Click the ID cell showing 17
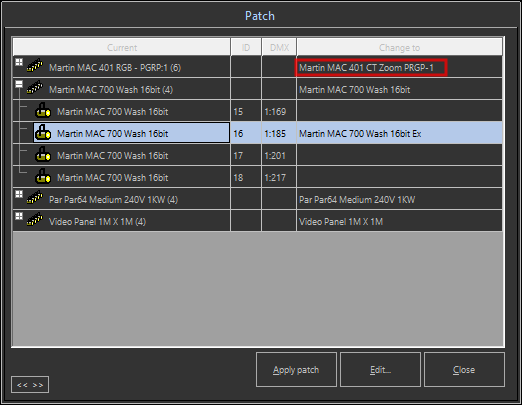 246,155
